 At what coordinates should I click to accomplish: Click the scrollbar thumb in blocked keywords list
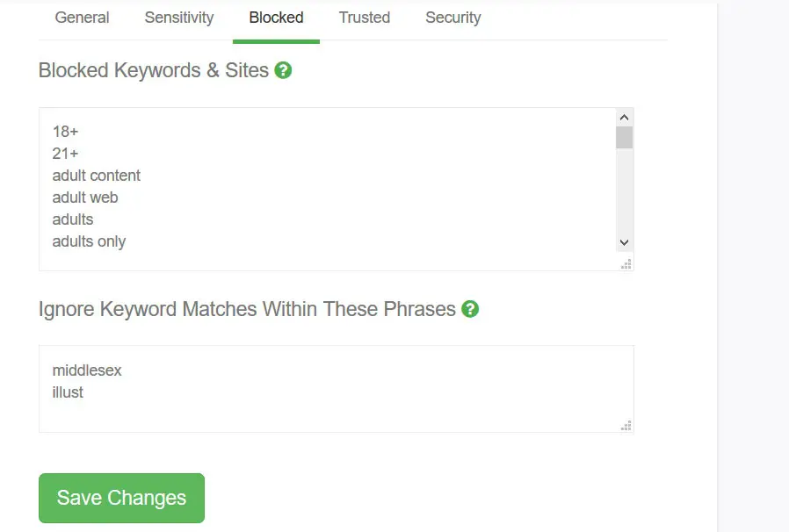(624, 138)
